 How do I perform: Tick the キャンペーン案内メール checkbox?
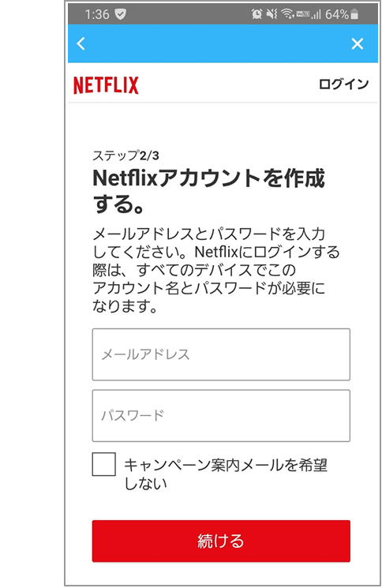pyautogui.click(x=104, y=464)
